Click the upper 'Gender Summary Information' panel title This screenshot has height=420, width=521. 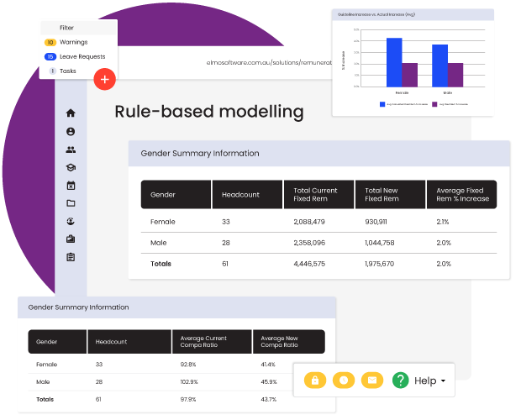200,154
